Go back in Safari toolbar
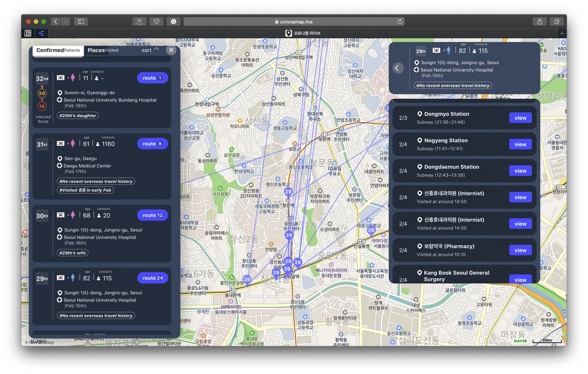588x374 pixels. pyautogui.click(x=56, y=21)
